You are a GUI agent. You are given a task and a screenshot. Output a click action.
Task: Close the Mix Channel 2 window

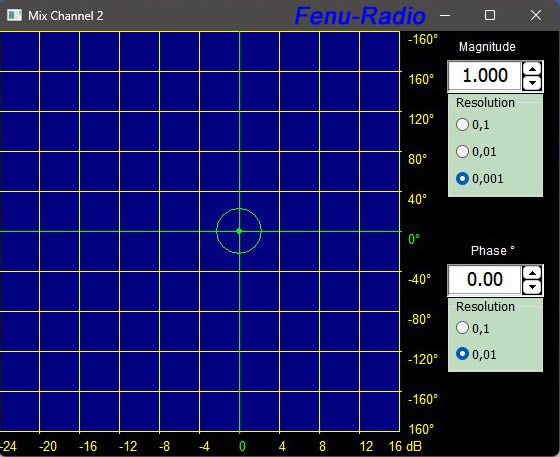pyautogui.click(x=536, y=15)
